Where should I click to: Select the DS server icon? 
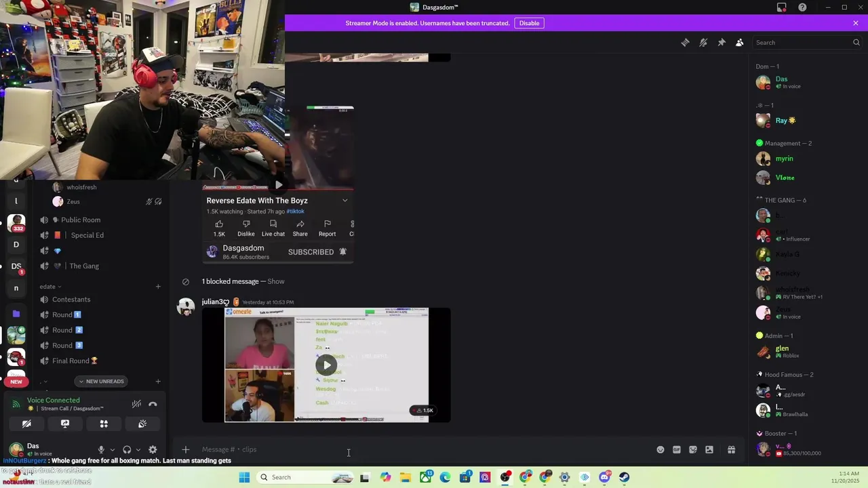(16, 266)
